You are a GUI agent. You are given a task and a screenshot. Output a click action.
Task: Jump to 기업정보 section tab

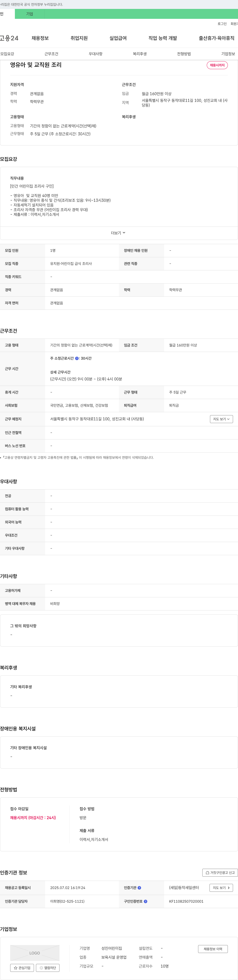coord(228,54)
